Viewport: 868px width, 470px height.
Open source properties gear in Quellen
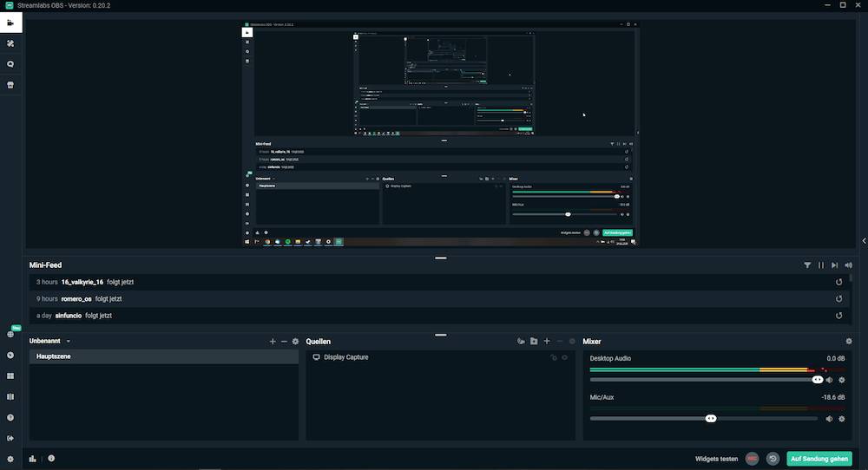point(572,342)
